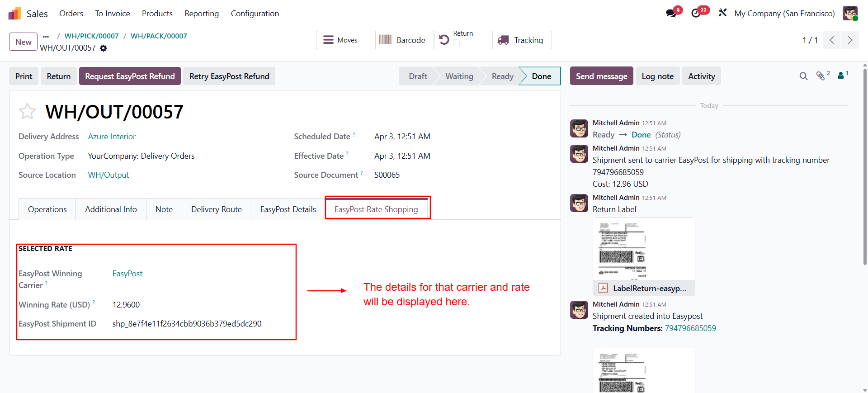This screenshot has width=868, height=393.
Task: Go to next record arrow
Action: coord(850,40)
